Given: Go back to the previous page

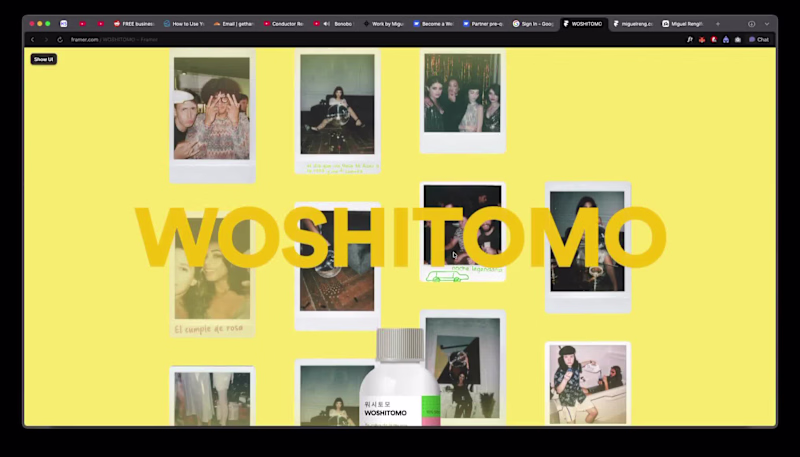Looking at the screenshot, I should 33,39.
